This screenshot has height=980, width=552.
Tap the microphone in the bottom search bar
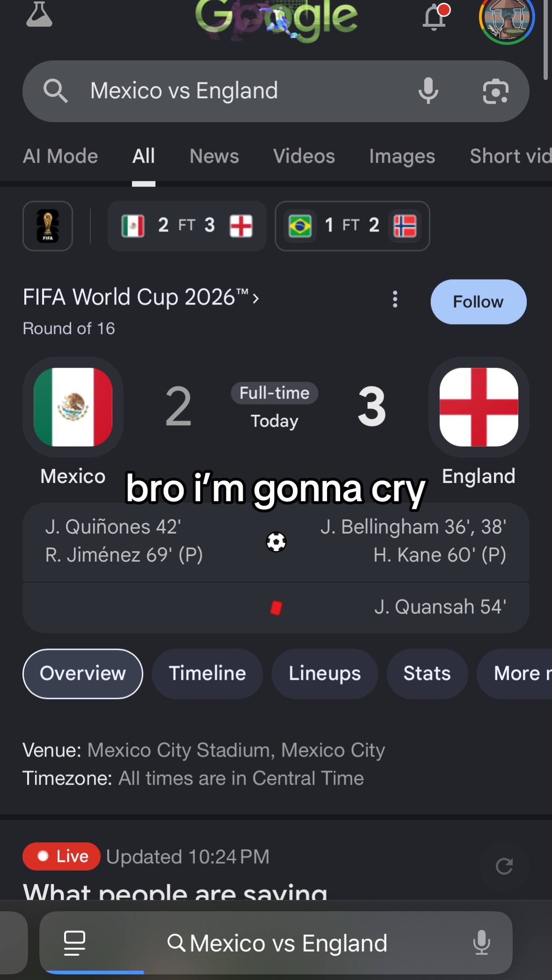click(x=481, y=942)
